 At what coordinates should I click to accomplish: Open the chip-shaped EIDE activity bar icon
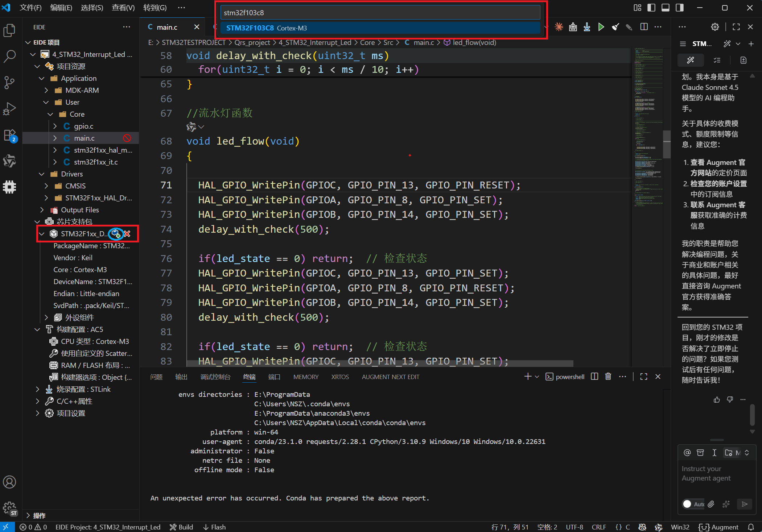(x=9, y=187)
